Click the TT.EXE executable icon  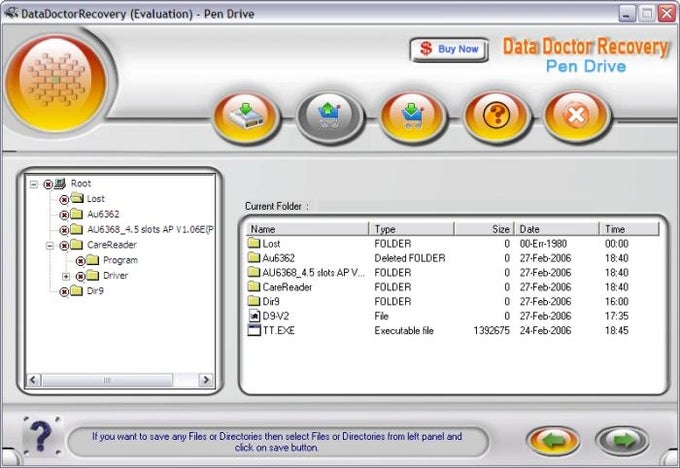pos(254,330)
